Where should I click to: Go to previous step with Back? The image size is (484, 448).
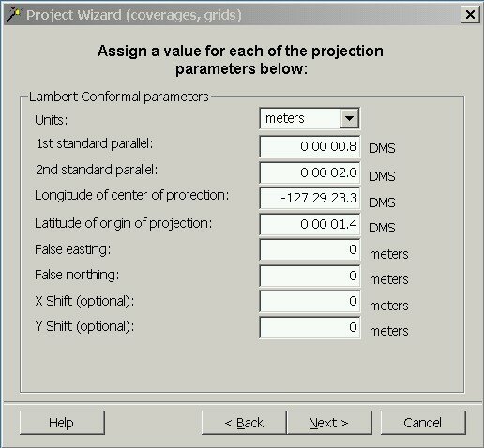[x=244, y=423]
